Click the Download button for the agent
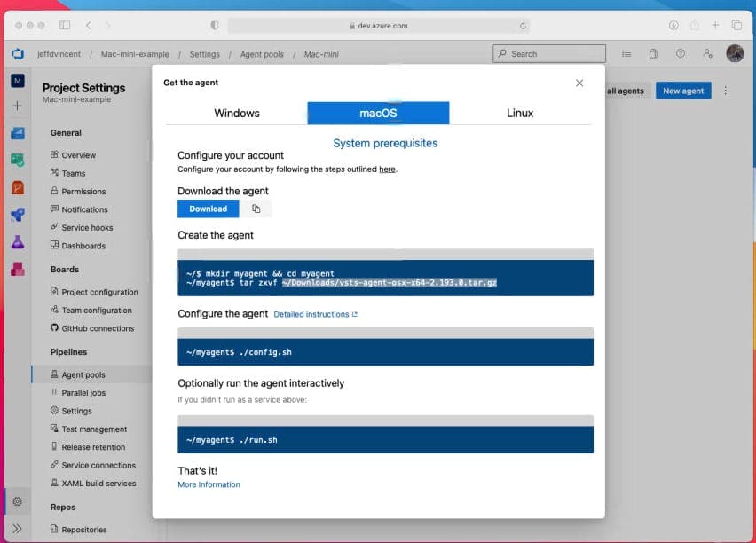756x543 pixels. click(208, 209)
